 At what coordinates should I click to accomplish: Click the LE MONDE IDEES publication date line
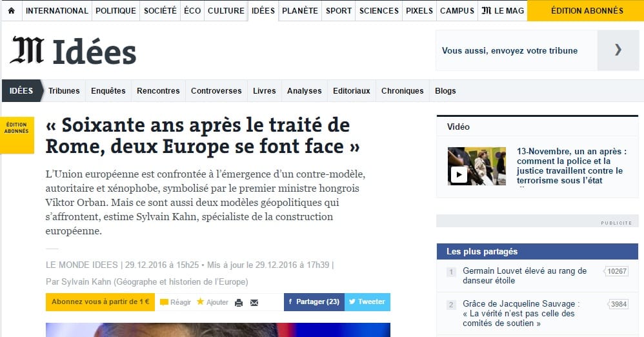190,265
